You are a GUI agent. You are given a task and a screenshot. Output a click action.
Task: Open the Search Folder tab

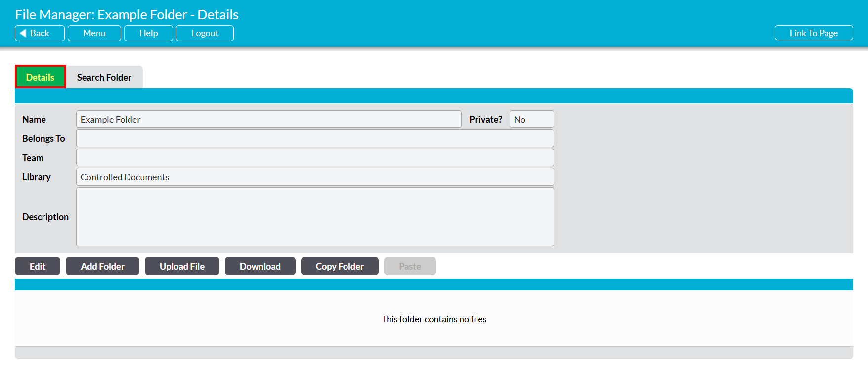point(104,77)
